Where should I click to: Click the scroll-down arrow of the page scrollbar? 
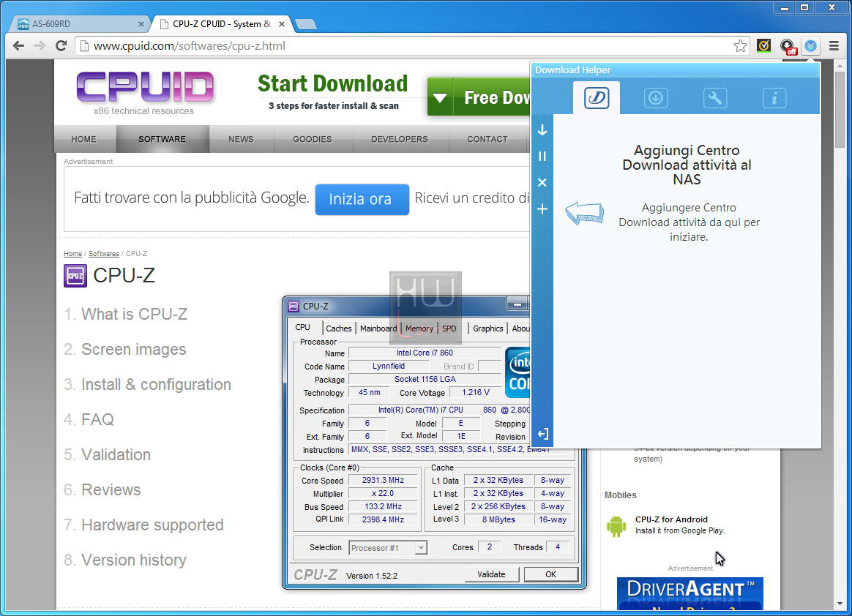(x=840, y=604)
